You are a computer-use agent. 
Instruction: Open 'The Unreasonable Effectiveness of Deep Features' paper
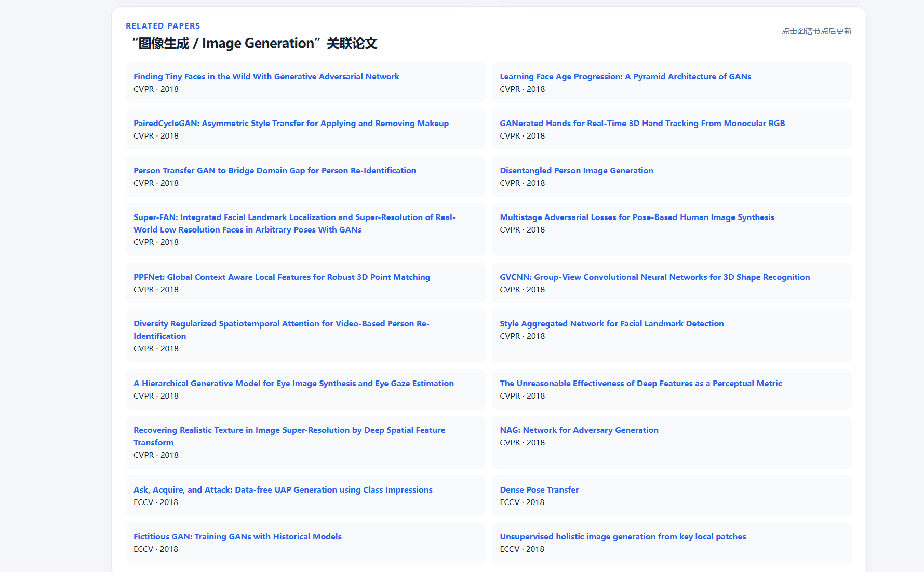tap(640, 384)
